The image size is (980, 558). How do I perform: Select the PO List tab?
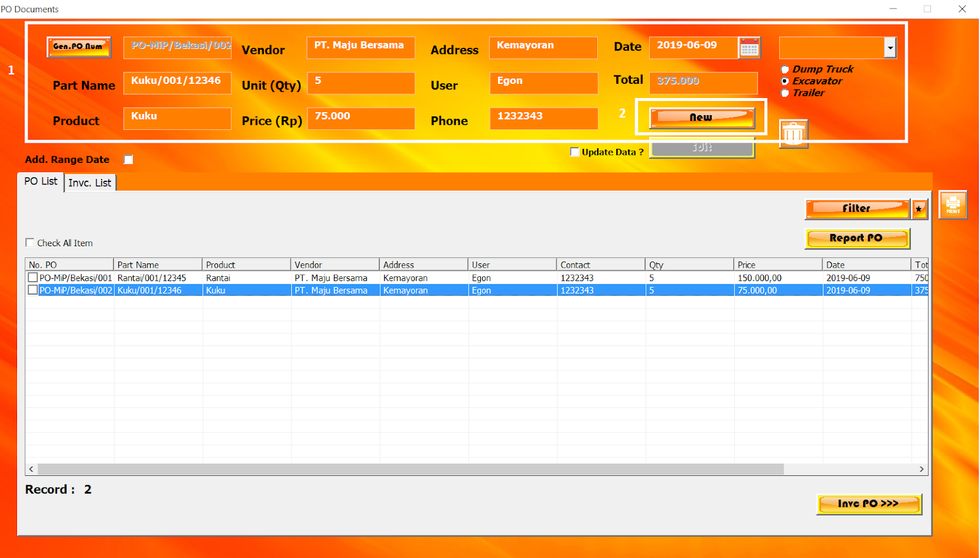40,181
